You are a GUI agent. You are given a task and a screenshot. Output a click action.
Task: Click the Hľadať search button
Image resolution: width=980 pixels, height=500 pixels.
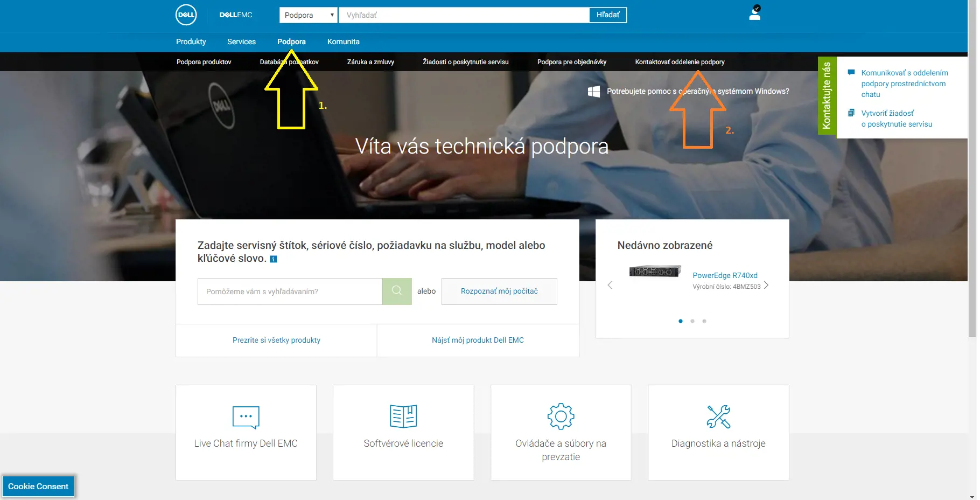(x=608, y=15)
